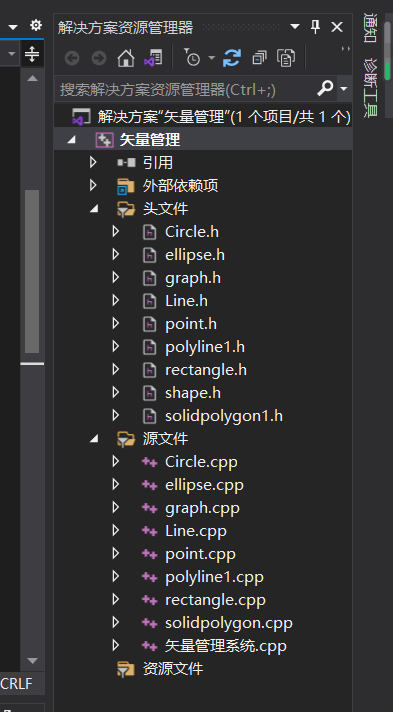Expand the shape.h node arrow
The height and width of the screenshot is (712, 393).
(x=115, y=392)
